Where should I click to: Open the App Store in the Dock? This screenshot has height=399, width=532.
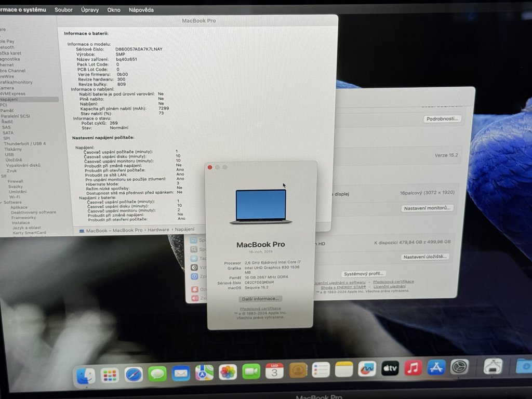[436, 367]
